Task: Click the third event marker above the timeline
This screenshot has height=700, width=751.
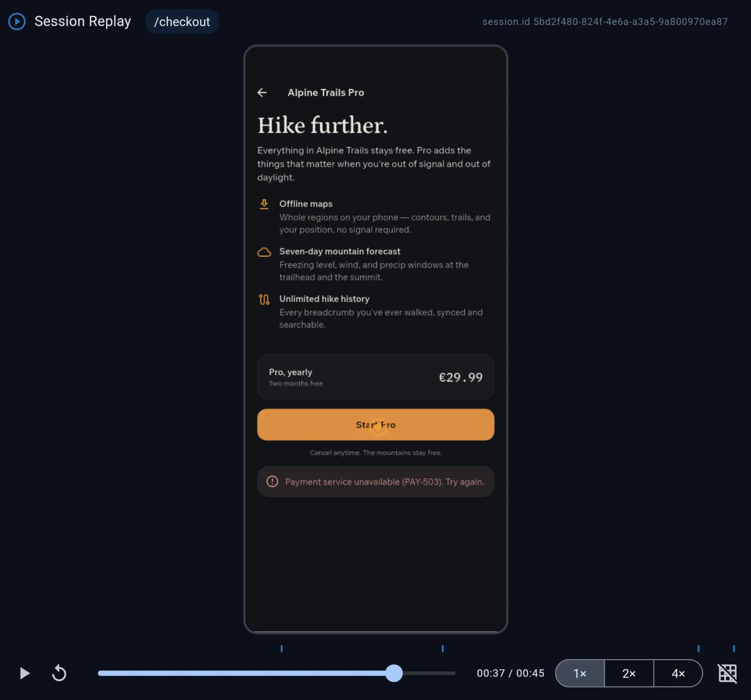Action: 698,648
